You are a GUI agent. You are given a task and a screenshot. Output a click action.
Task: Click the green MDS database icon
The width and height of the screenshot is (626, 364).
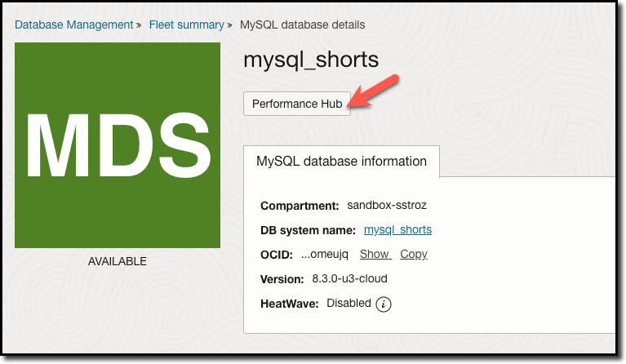[118, 145]
